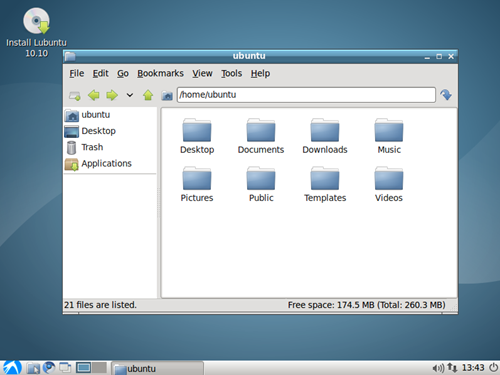Open the Help menu
The image size is (500, 375).
click(x=260, y=73)
